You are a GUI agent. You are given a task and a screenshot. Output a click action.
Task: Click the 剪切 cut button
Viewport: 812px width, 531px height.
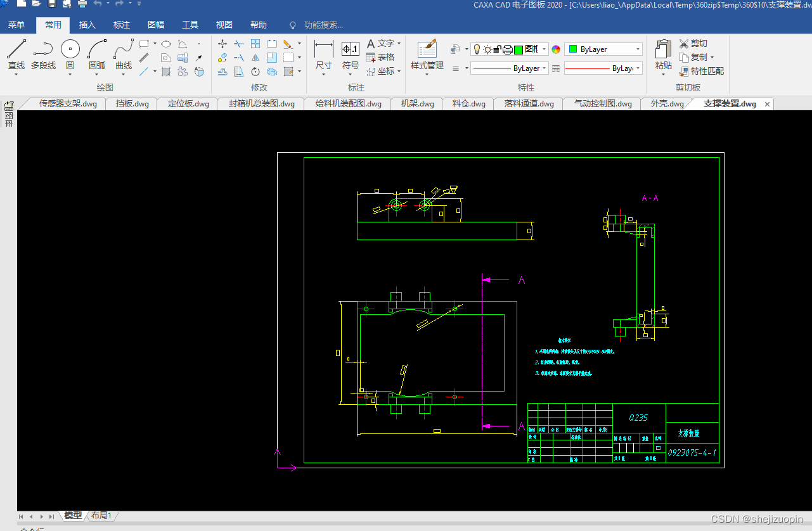point(693,43)
